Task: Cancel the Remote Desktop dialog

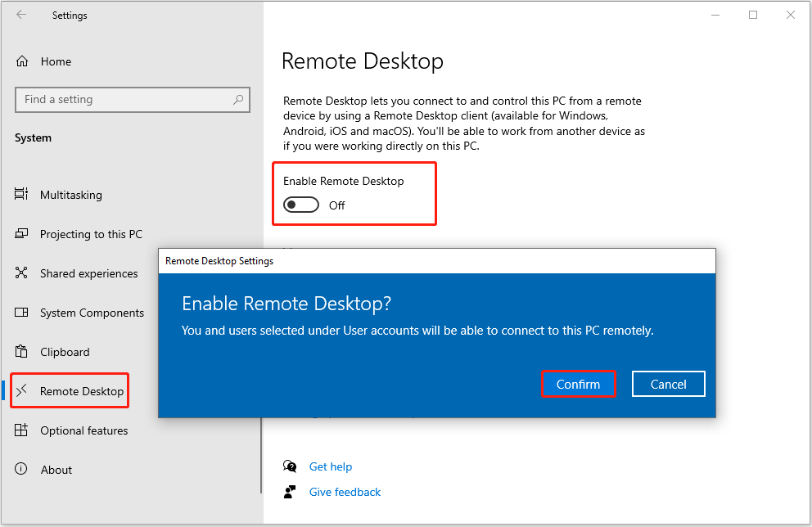Action: 668,383
